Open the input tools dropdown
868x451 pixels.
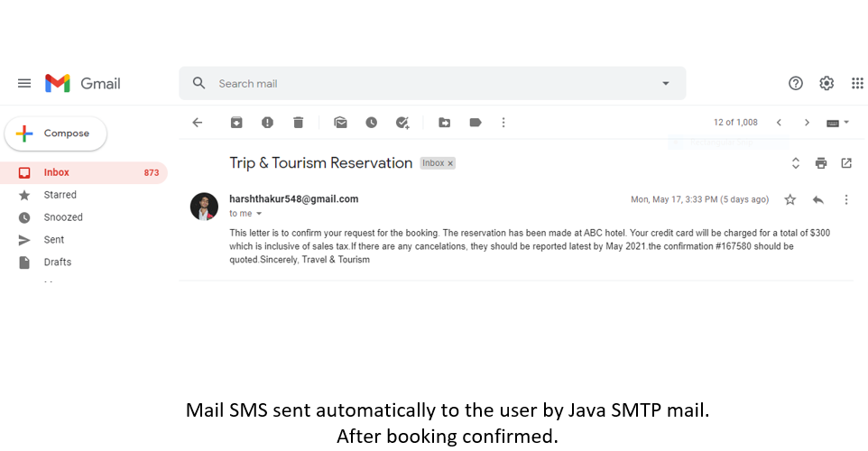(x=838, y=123)
